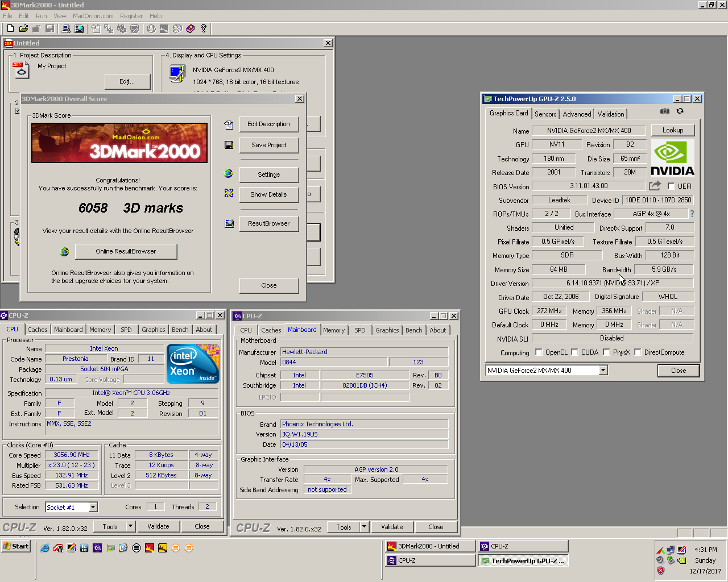Switch to the Sensors tab in GPU-Z

[x=545, y=114]
